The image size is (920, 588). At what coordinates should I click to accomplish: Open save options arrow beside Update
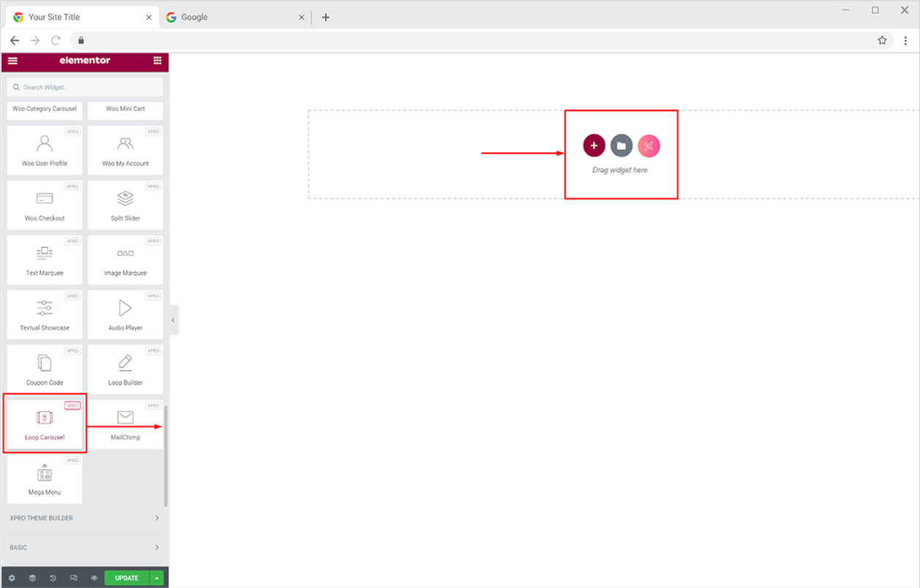[x=156, y=578]
